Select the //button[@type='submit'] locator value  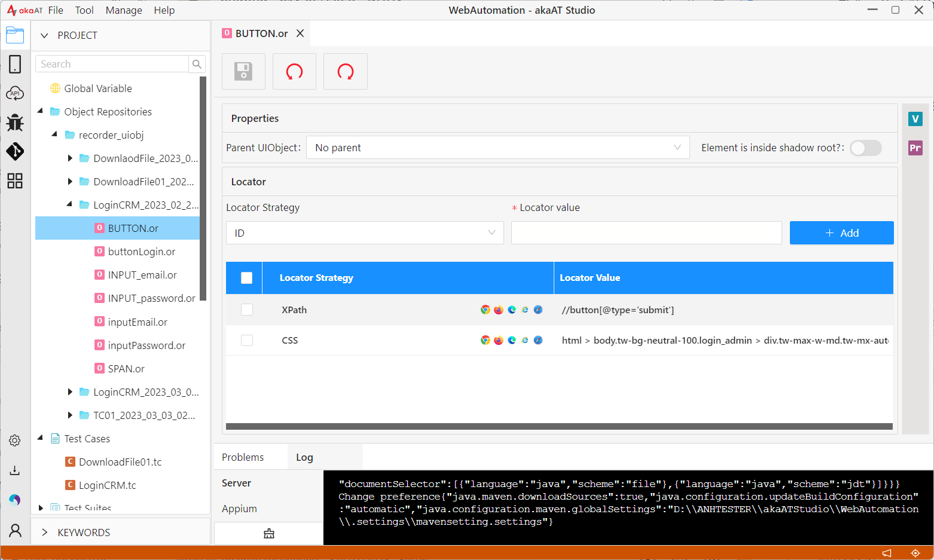pyautogui.click(x=618, y=310)
